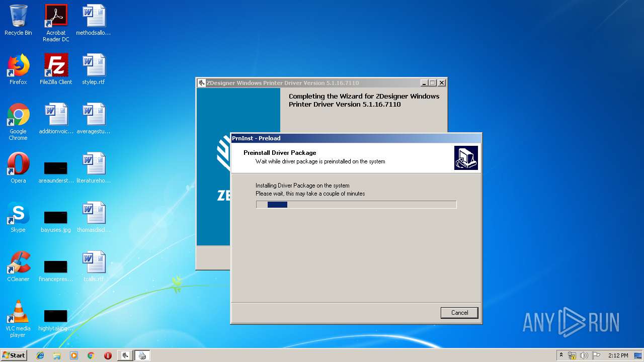
Task: Launch Skype from the desktop
Action: (x=18, y=217)
